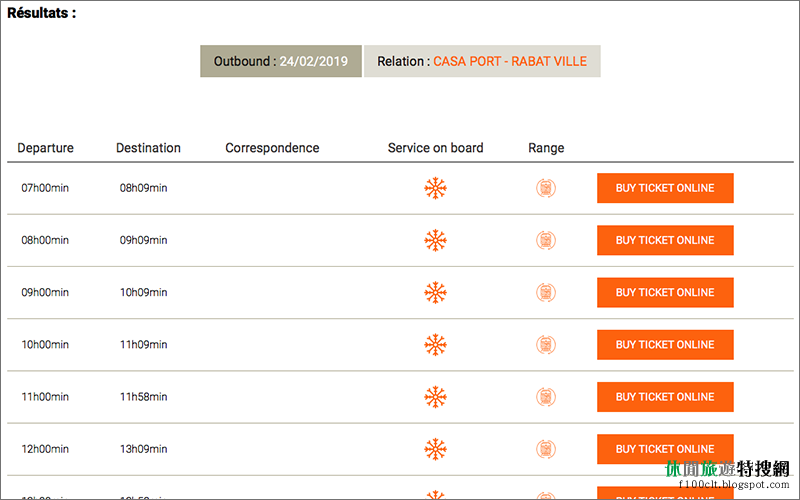
Task: Click the range train icon for 09h00min departure
Action: pyautogui.click(x=546, y=292)
